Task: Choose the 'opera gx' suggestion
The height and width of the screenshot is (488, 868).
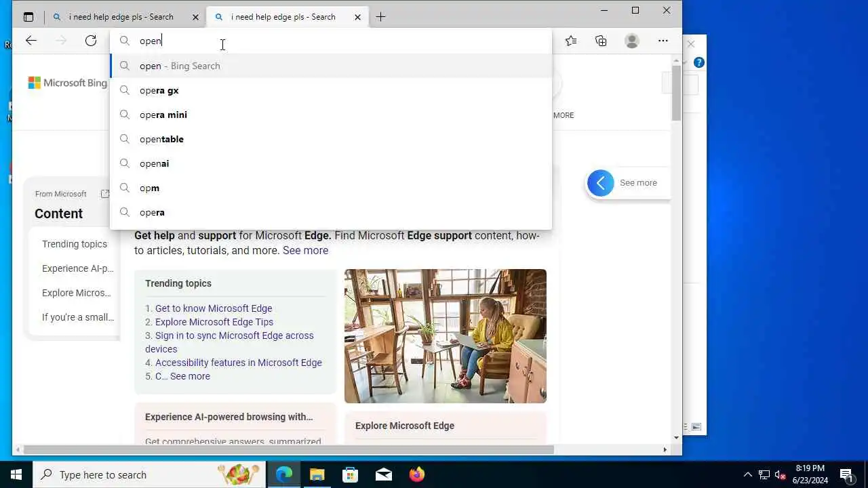Action: click(x=331, y=90)
